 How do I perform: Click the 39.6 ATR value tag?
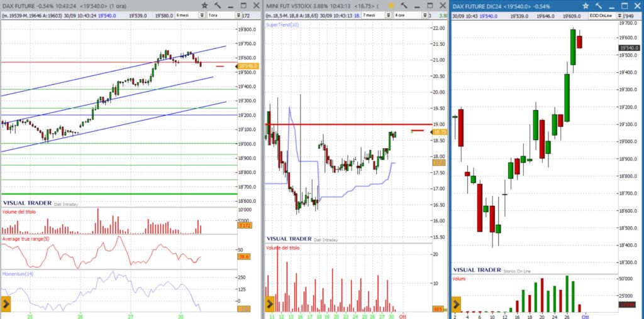coord(243,257)
